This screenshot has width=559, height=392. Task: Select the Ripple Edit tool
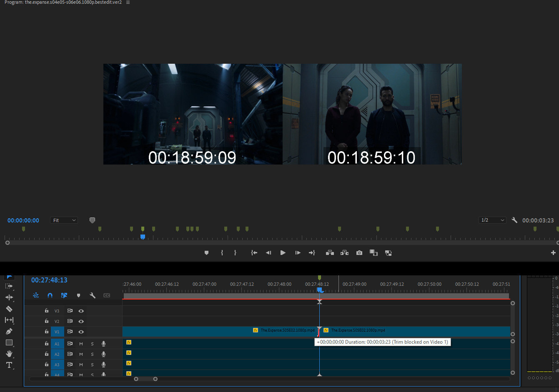(9, 297)
